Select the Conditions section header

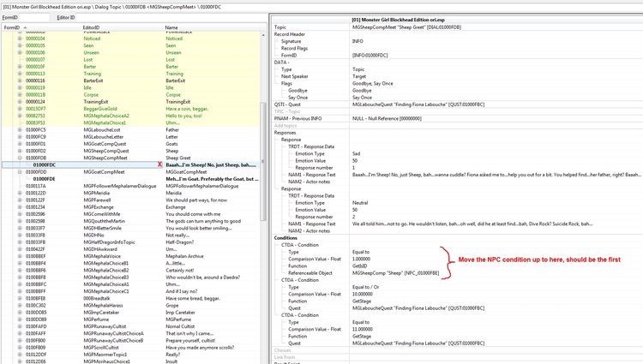tap(285, 238)
